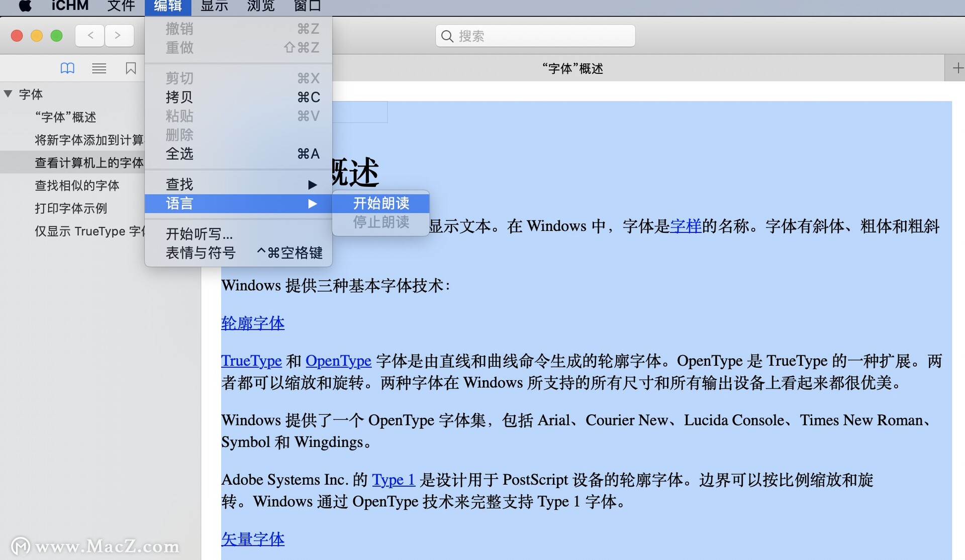Screen dimensions: 965x560
Task: Follow the OpenType link
Action: (338, 361)
